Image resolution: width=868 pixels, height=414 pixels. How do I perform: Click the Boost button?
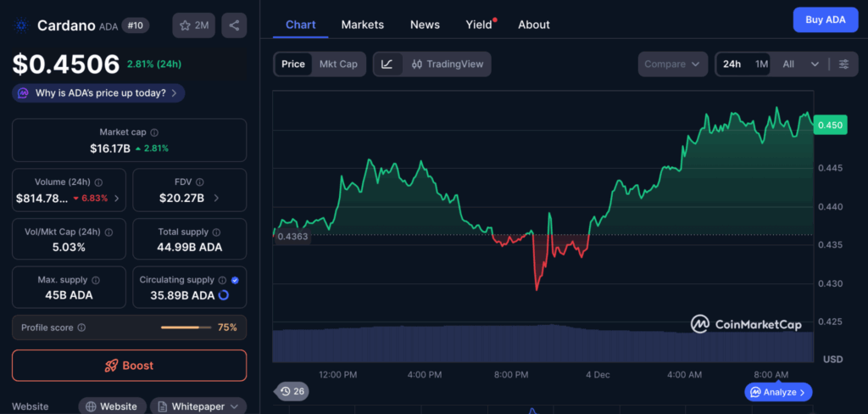click(x=129, y=366)
